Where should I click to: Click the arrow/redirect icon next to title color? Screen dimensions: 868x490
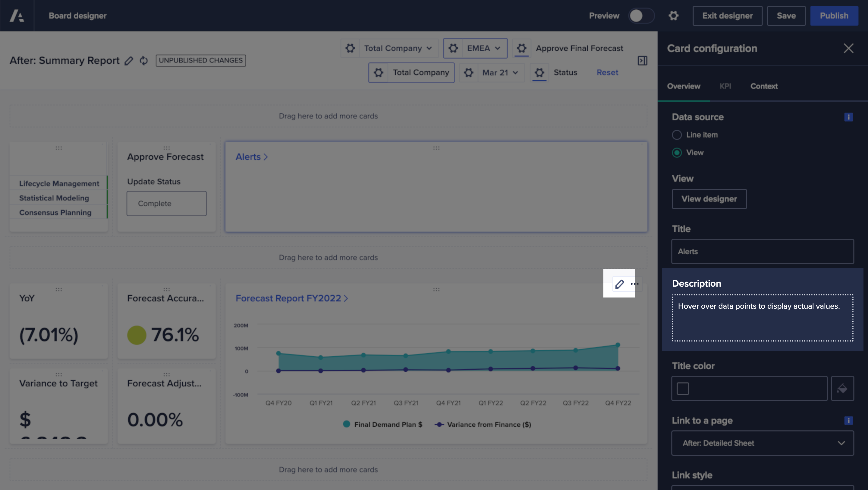(842, 389)
